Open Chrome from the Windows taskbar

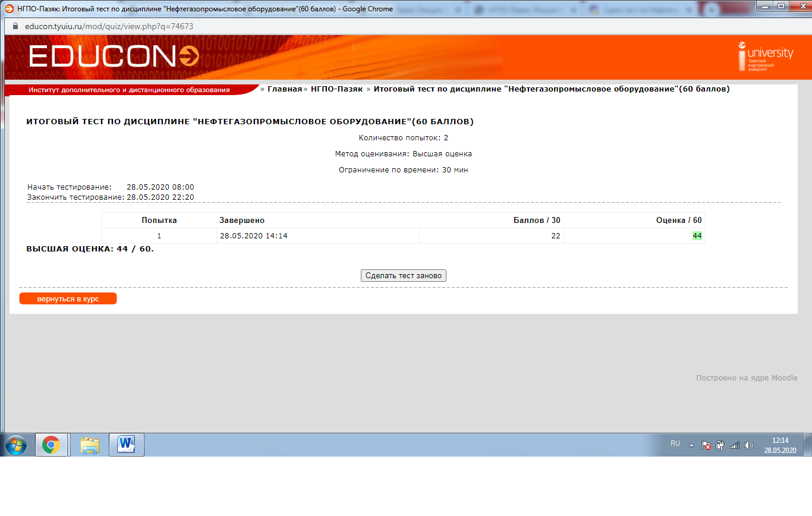tap(51, 445)
